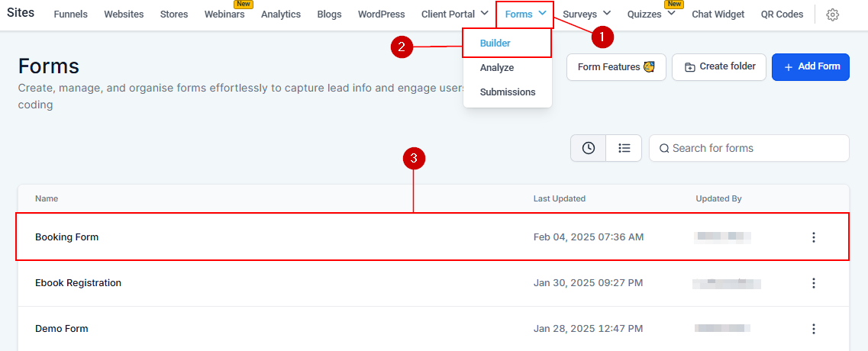Open the Form Features button

616,67
